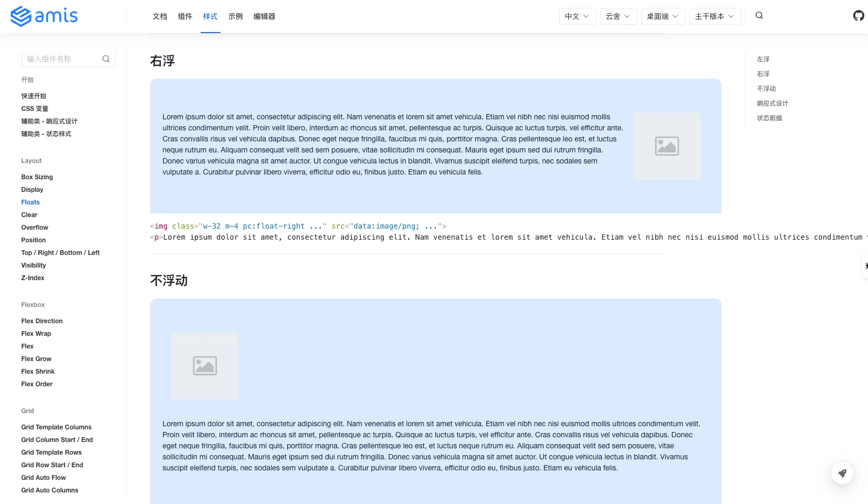The image size is (868, 504).
Task: Click the amis logo icon
Action: (20, 16)
